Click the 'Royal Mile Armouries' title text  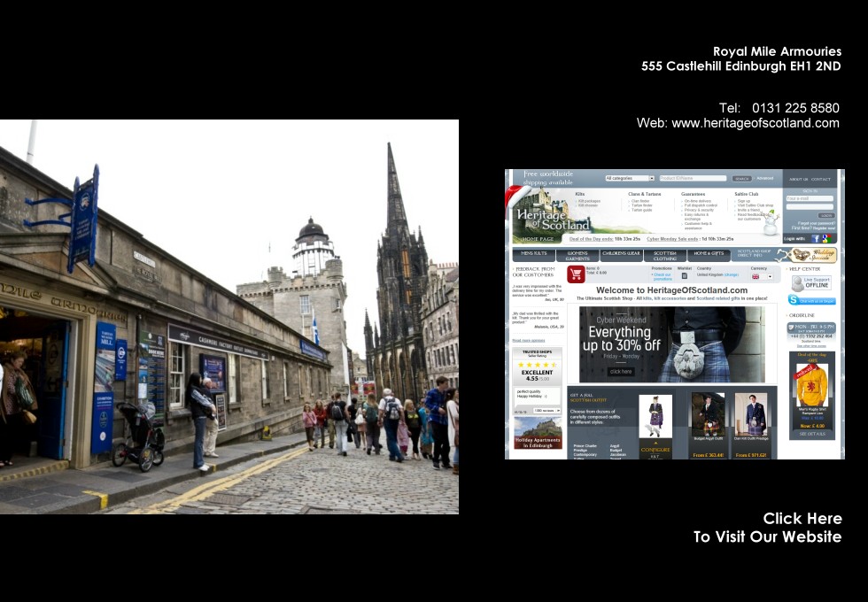click(777, 51)
